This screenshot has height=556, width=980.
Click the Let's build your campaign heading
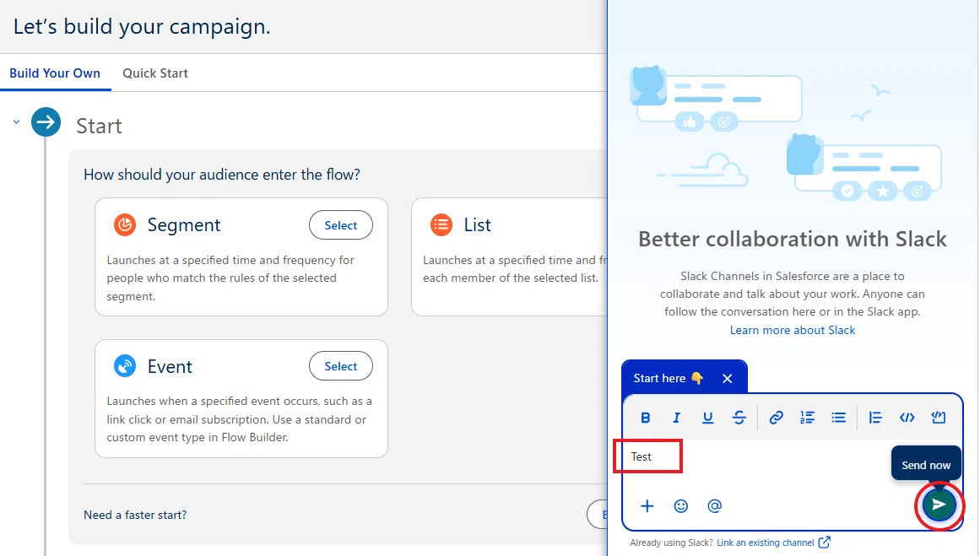[x=142, y=27]
